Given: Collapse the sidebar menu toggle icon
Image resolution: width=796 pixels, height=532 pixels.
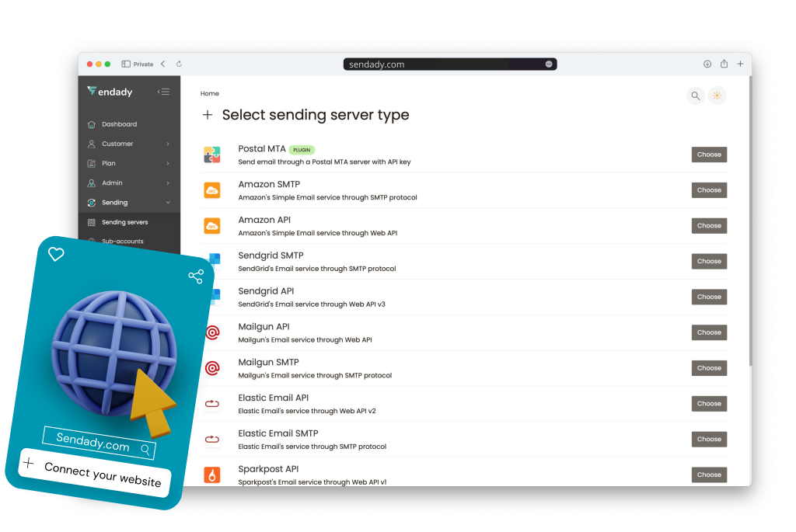Looking at the screenshot, I should 163,92.
